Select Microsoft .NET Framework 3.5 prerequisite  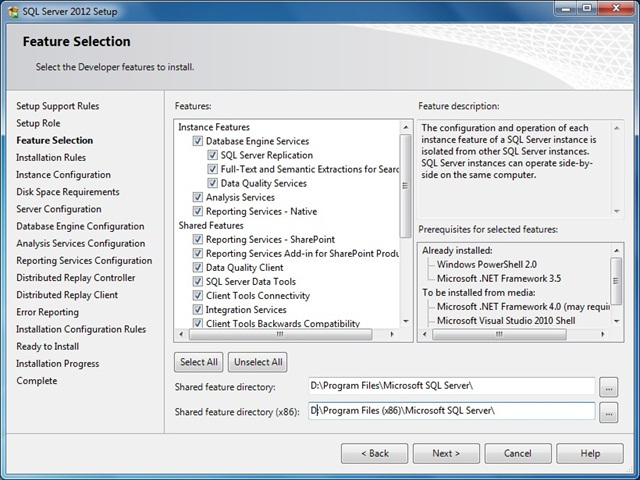499,279
